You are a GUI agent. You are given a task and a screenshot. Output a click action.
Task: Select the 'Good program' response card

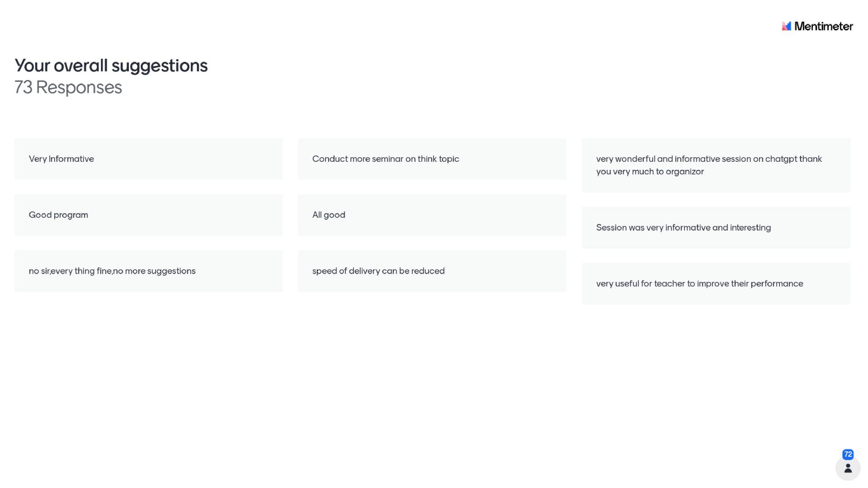point(148,215)
